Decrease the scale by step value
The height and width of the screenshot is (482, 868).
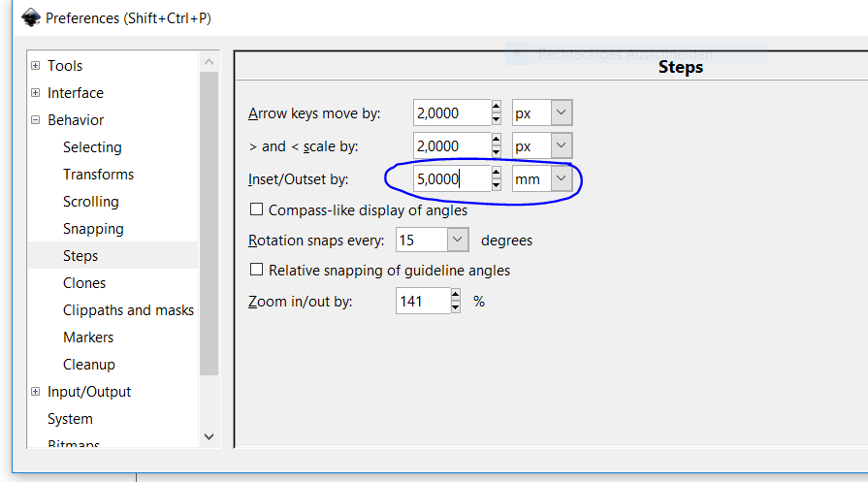tap(496, 152)
